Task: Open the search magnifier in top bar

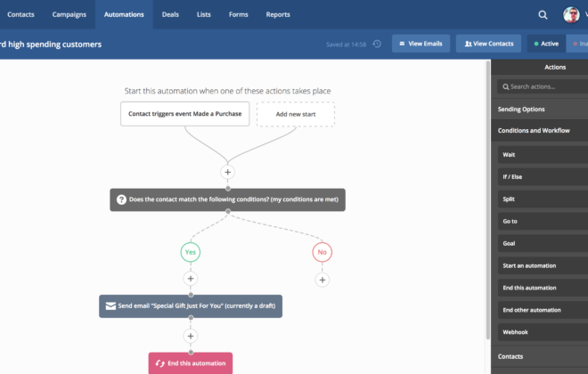Action: coord(543,14)
